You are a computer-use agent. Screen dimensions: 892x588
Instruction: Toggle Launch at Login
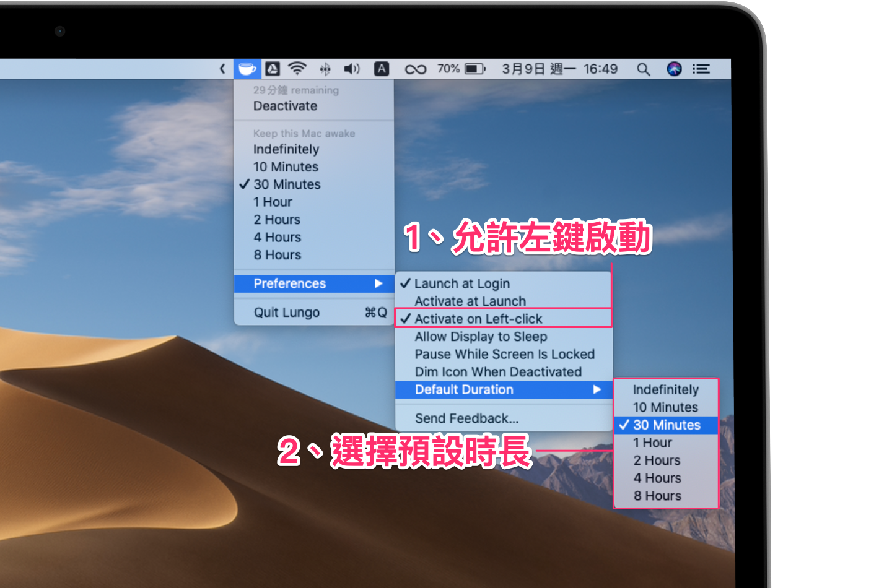(504, 283)
